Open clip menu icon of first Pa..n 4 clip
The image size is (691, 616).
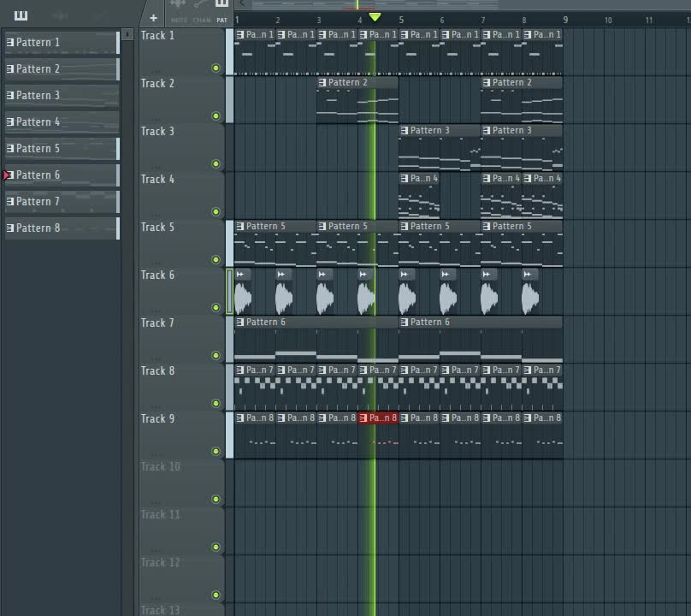tap(405, 179)
